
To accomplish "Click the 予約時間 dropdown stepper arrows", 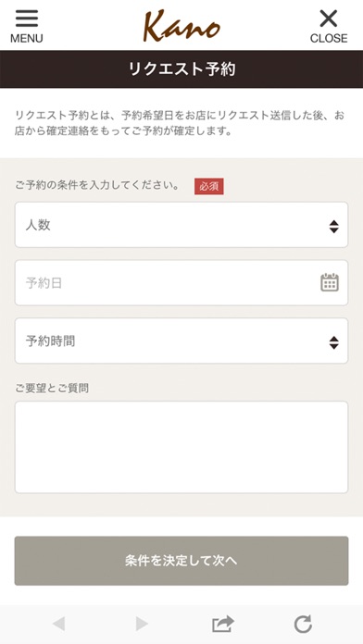I will click(x=333, y=342).
